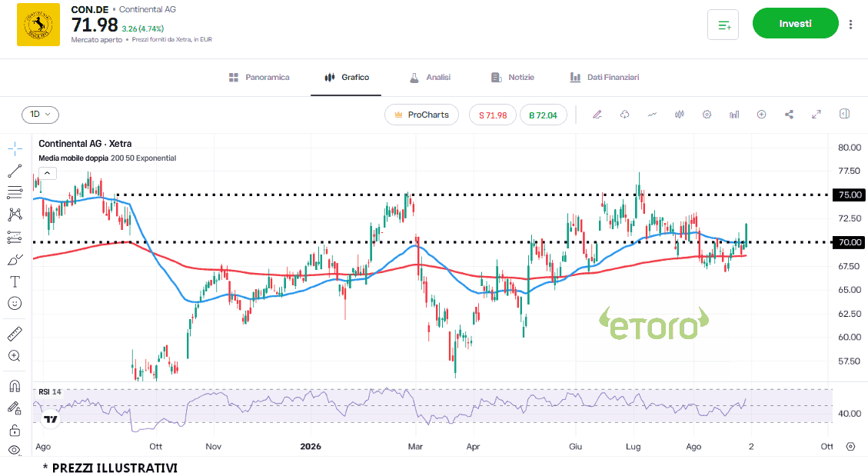The image size is (868, 476).
Task: Open chart settings gear icon
Action: point(707,115)
